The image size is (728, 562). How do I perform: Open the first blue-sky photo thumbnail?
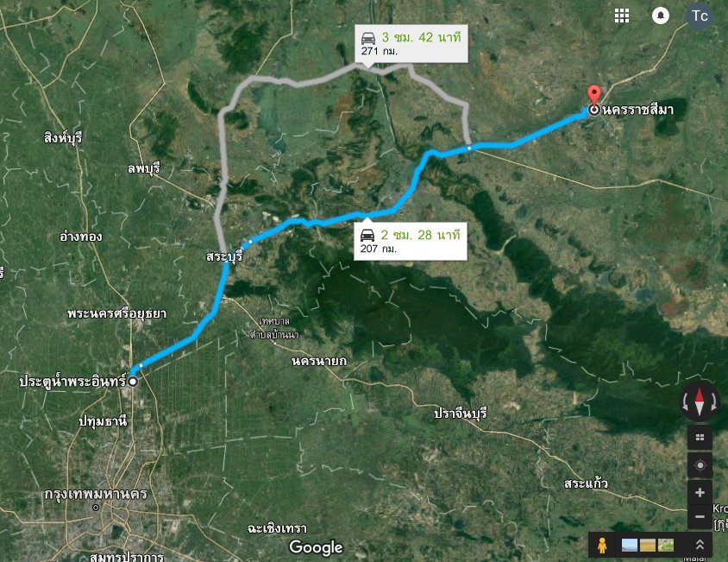click(x=630, y=545)
